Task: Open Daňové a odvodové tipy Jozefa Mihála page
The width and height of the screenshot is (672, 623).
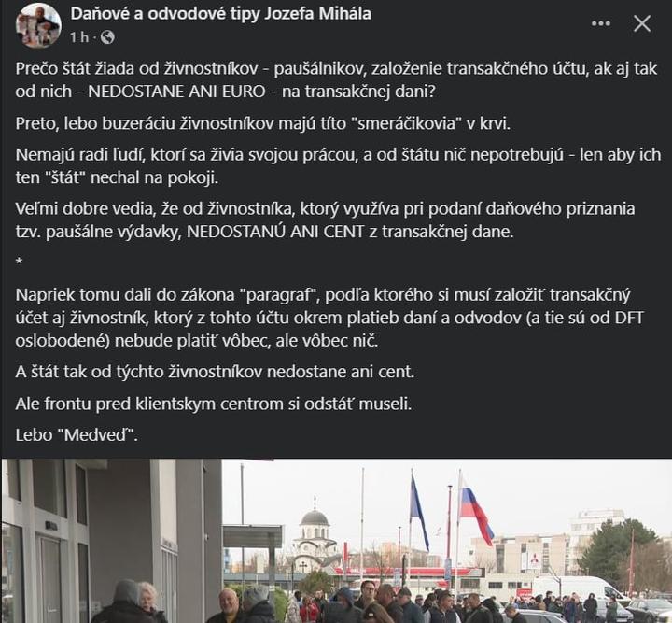Action: [220, 14]
